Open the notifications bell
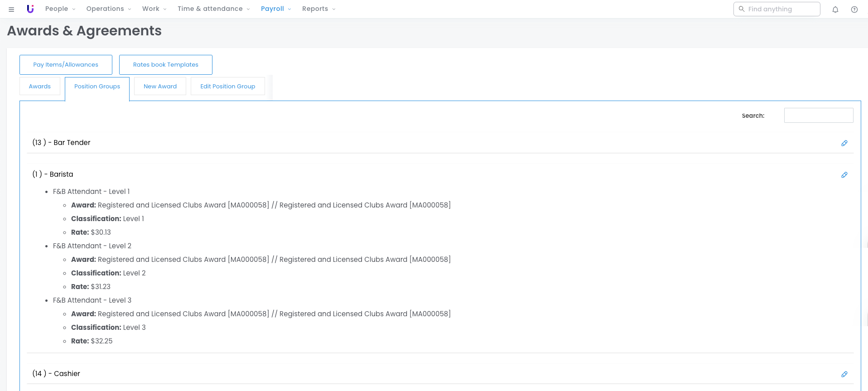 coord(835,9)
